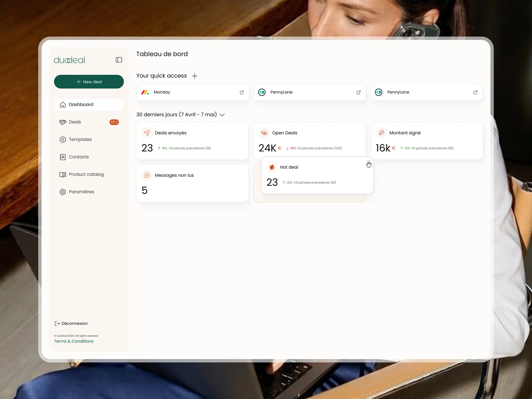Screen dimensions: 532x399
Task: Add a quick access shortcut with plus icon
Action: (195, 76)
